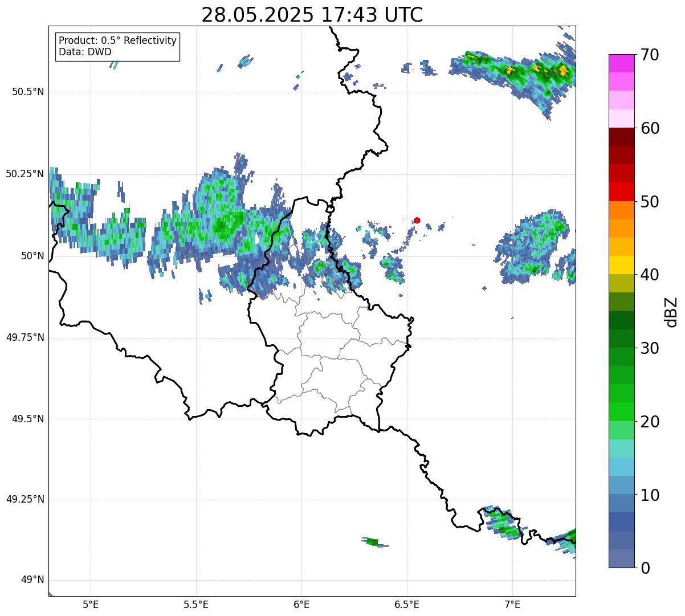Pick the grey-blue bottom swatch near 0
This screenshot has width=685, height=616.
pos(621,558)
